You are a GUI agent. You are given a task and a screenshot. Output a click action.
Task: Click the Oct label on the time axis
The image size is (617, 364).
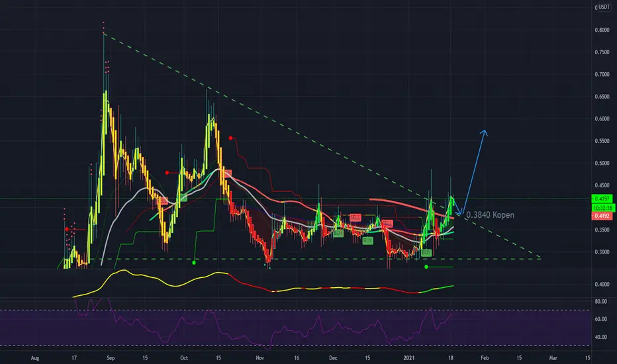(x=184, y=358)
